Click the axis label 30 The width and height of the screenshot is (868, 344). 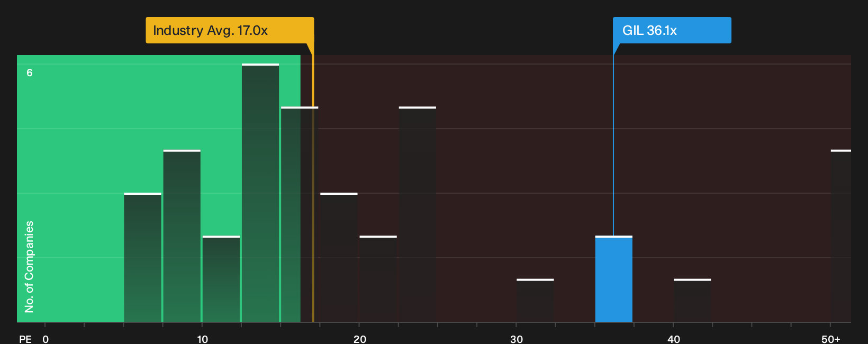click(x=517, y=339)
